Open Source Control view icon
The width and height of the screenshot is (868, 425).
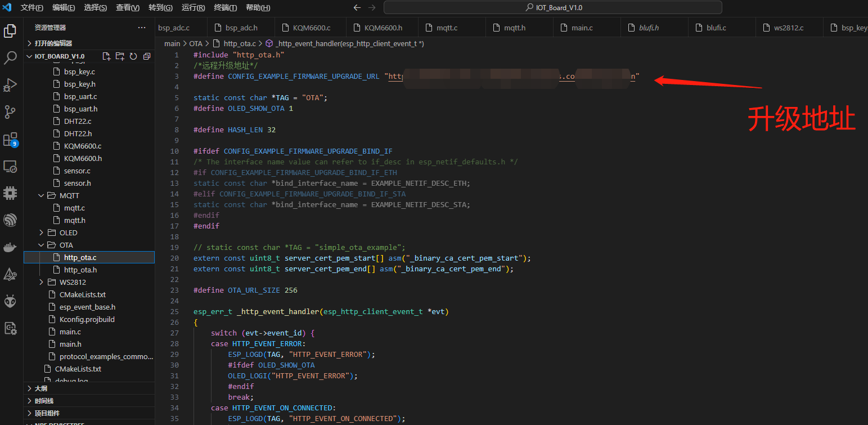(10, 111)
